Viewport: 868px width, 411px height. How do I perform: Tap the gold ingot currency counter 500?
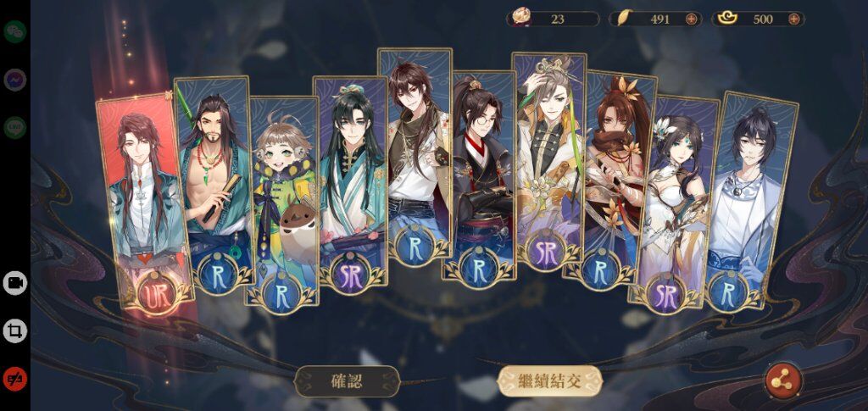(758, 19)
